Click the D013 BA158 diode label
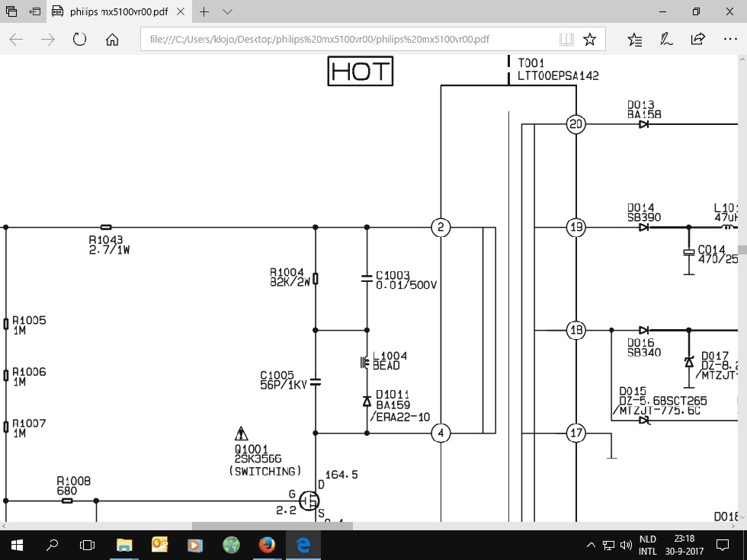 coord(644,110)
